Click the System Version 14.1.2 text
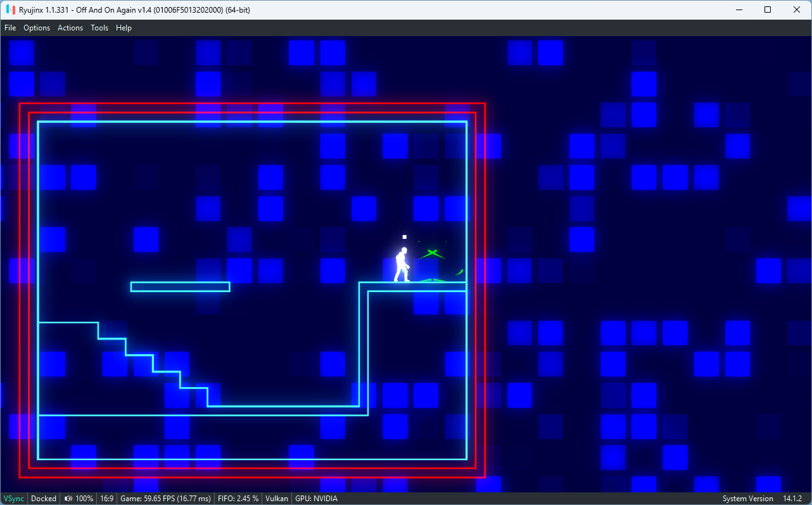The width and height of the screenshot is (812, 505). 763,499
